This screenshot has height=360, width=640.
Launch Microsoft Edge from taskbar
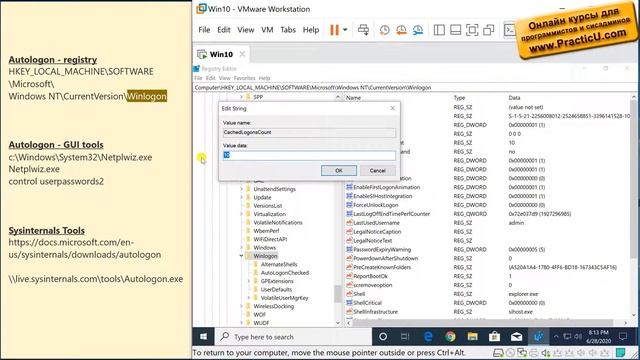pyautogui.click(x=428, y=337)
